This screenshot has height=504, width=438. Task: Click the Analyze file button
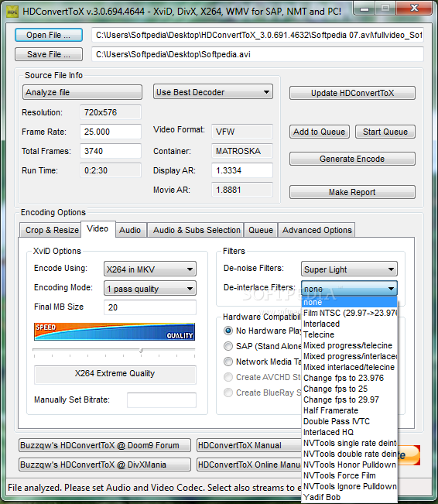coord(82,92)
